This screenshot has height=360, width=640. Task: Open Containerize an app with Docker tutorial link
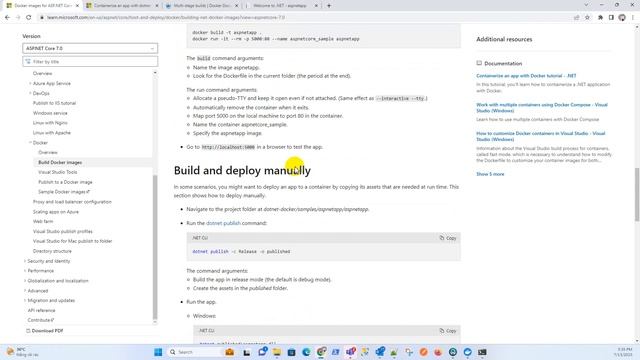pos(526,76)
